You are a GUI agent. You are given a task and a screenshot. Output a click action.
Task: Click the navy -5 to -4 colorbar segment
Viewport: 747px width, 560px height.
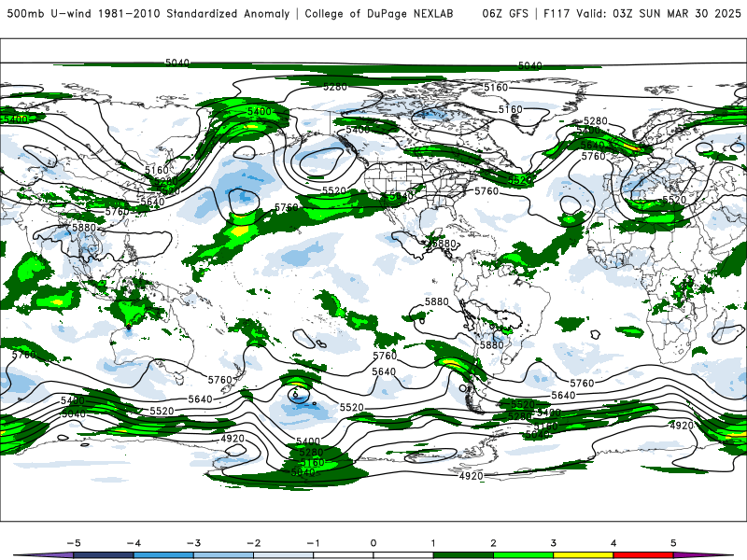click(x=104, y=555)
